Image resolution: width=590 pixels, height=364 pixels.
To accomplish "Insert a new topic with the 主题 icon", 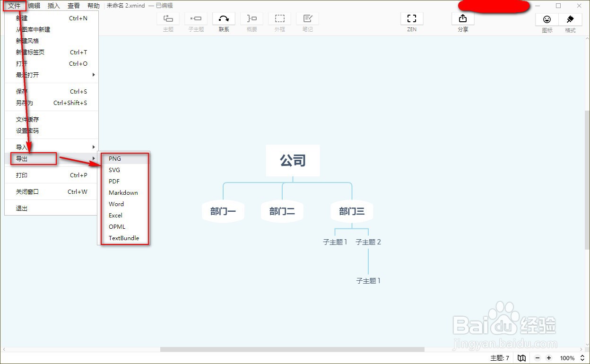I will [x=168, y=21].
